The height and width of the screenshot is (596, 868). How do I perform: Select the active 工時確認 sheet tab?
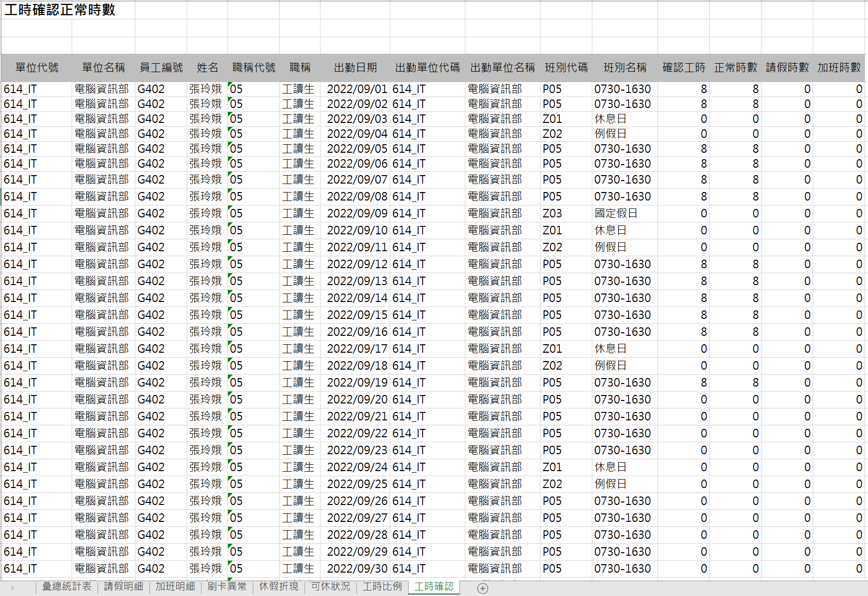434,587
